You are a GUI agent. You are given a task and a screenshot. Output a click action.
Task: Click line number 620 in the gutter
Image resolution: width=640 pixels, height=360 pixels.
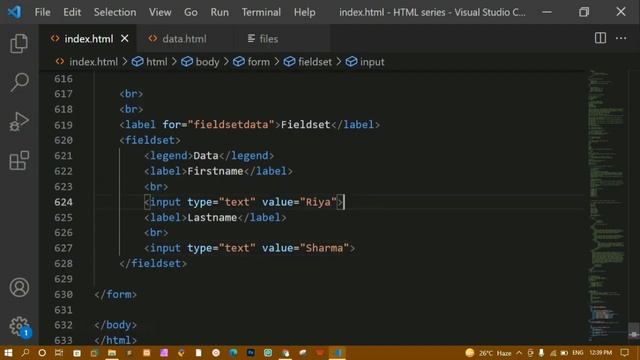pyautogui.click(x=63, y=140)
